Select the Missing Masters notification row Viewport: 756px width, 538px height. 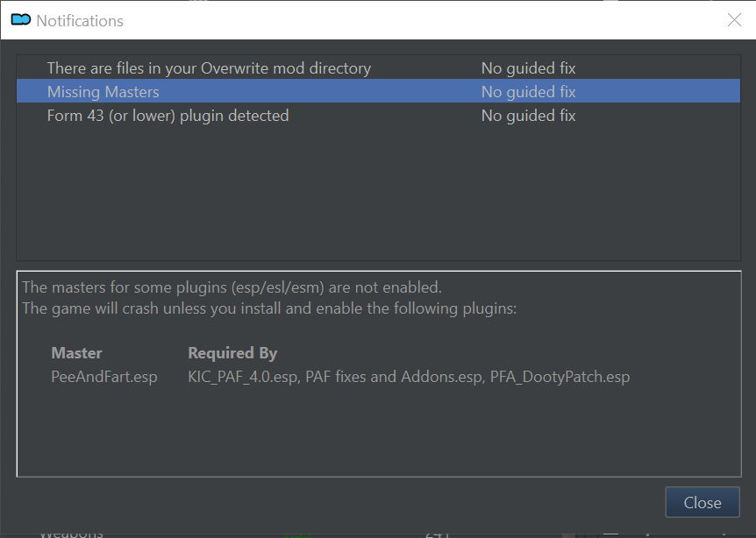pyautogui.click(x=378, y=91)
